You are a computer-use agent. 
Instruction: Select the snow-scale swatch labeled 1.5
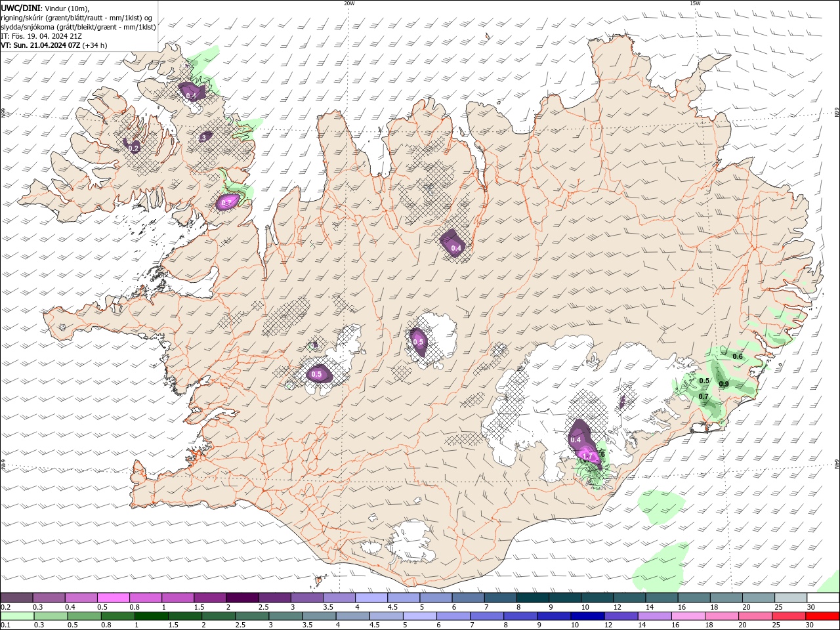click(x=209, y=597)
